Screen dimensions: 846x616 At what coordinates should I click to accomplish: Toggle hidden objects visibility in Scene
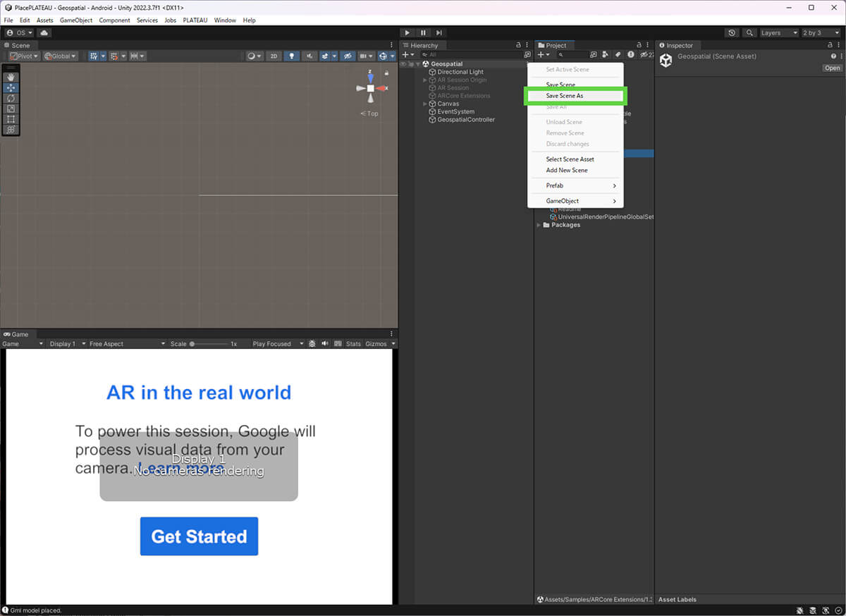(348, 56)
